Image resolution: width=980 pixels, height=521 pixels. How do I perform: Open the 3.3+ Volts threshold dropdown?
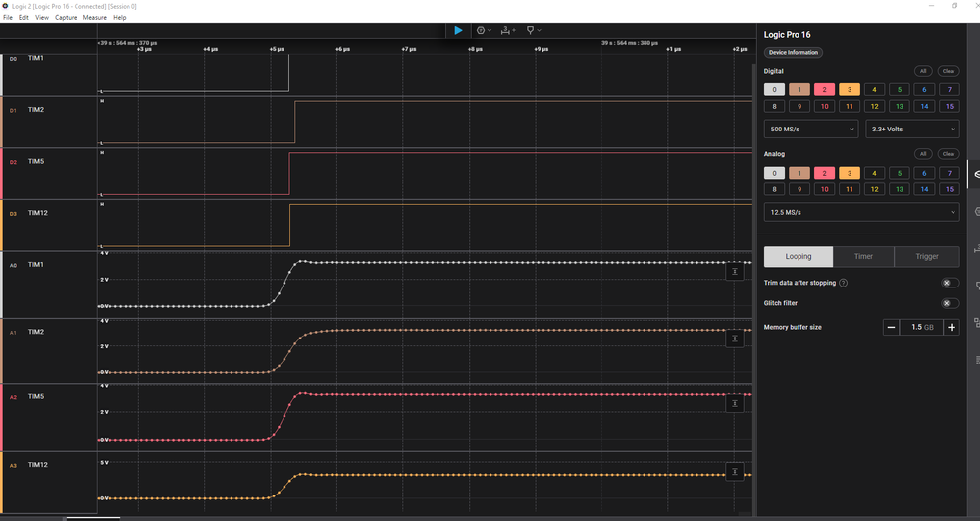912,129
